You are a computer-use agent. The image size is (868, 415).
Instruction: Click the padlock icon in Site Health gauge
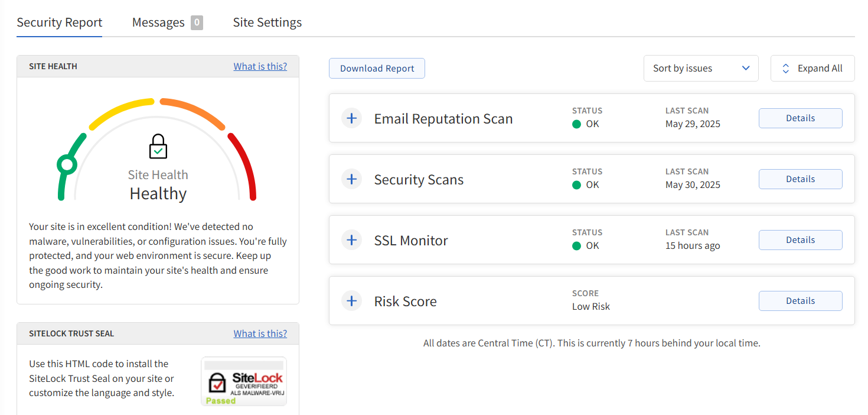[158, 146]
